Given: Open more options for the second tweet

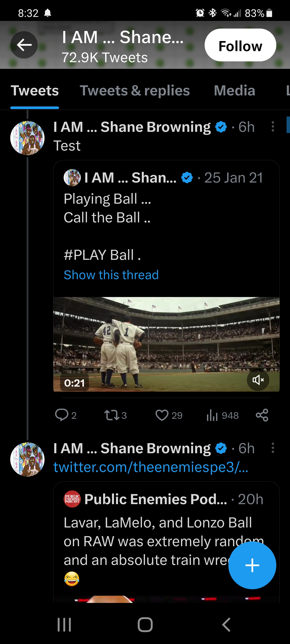Looking at the screenshot, I should coord(273,448).
